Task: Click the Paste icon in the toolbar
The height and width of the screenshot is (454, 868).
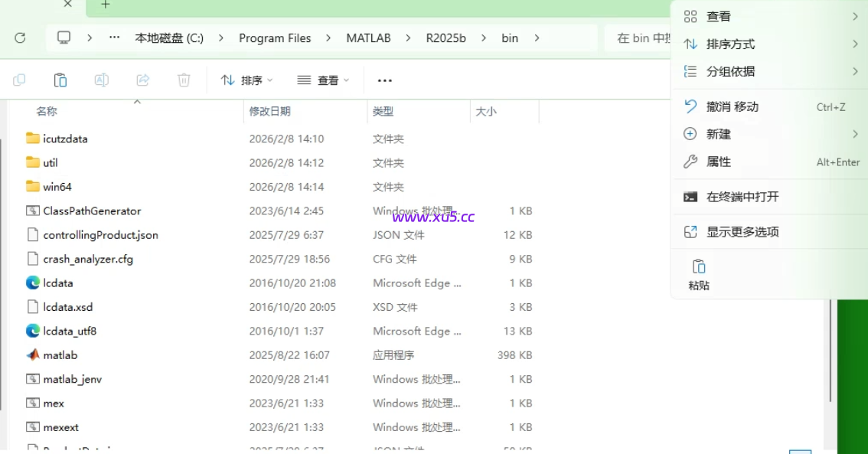Action: coord(60,79)
